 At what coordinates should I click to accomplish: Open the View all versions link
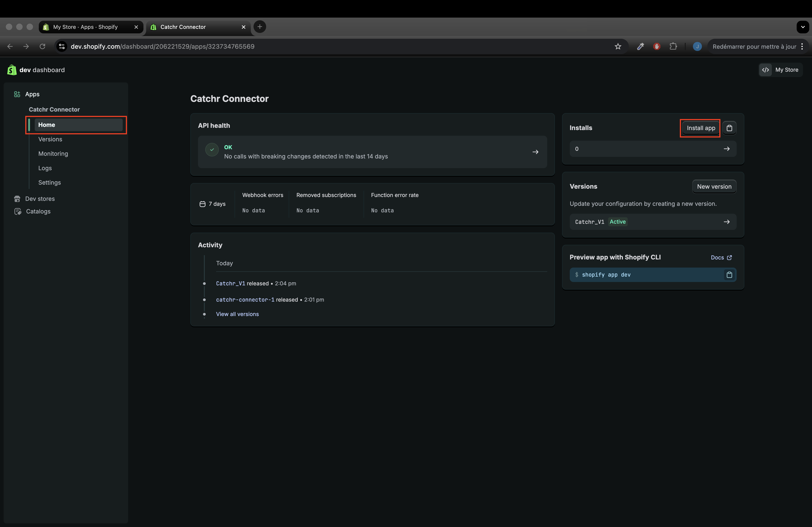pyautogui.click(x=237, y=314)
